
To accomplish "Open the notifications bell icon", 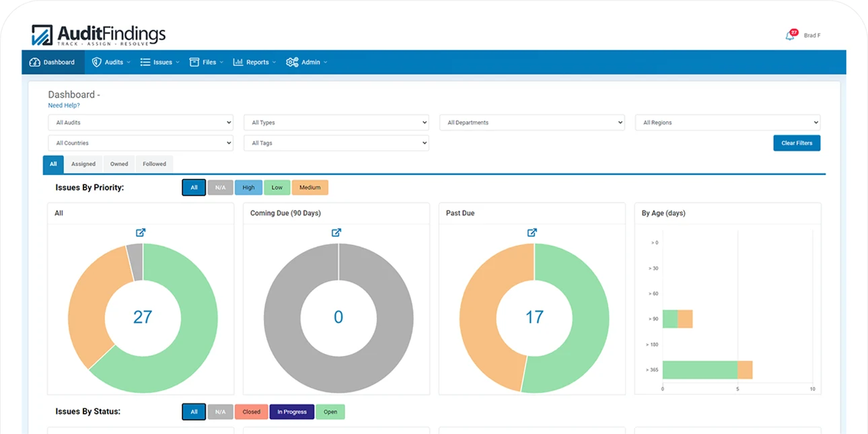I will (790, 36).
